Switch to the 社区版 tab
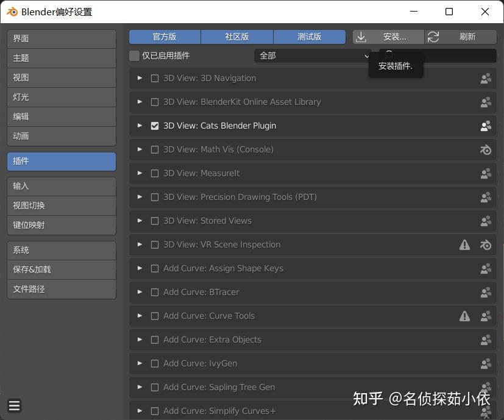Screen dimensions: 504x420 point(237,37)
